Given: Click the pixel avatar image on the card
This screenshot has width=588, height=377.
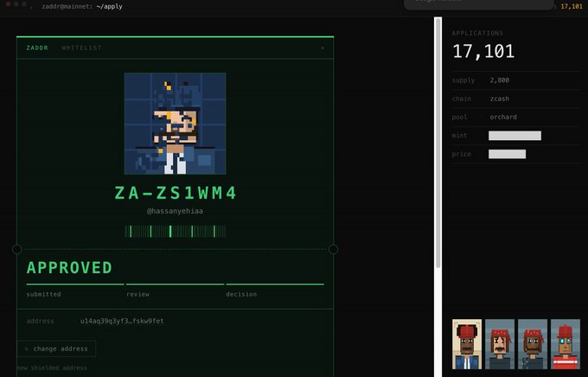Looking at the screenshot, I should tap(176, 124).
